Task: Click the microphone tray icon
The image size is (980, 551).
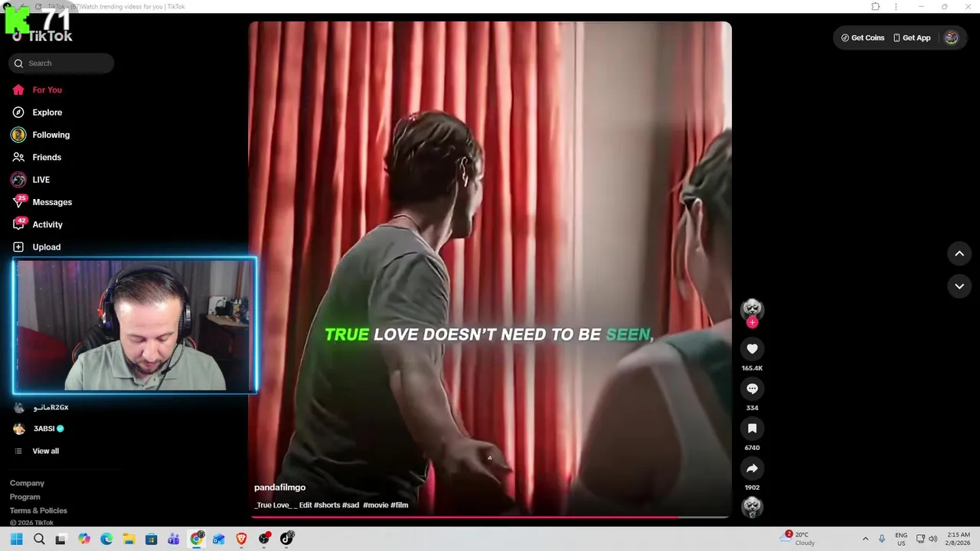Action: [x=882, y=539]
